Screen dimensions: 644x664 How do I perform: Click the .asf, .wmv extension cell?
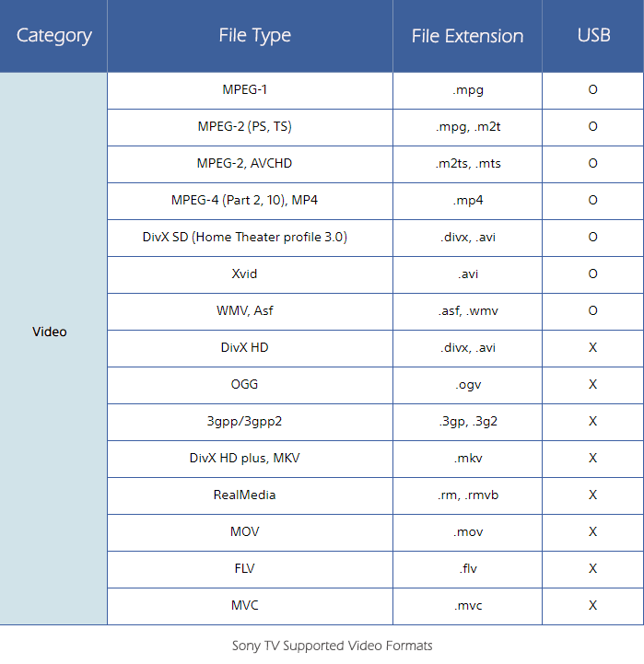pos(468,311)
